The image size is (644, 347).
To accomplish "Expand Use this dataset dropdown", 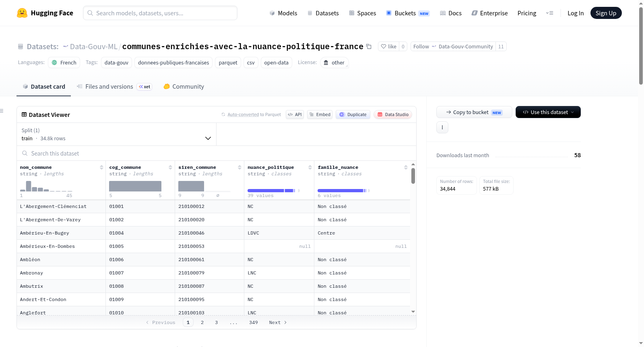I will click(x=548, y=112).
